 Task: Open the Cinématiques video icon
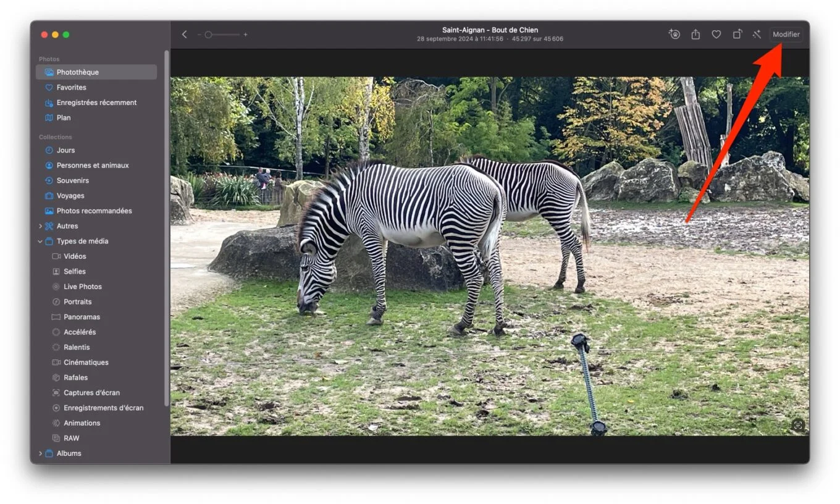[56, 363]
